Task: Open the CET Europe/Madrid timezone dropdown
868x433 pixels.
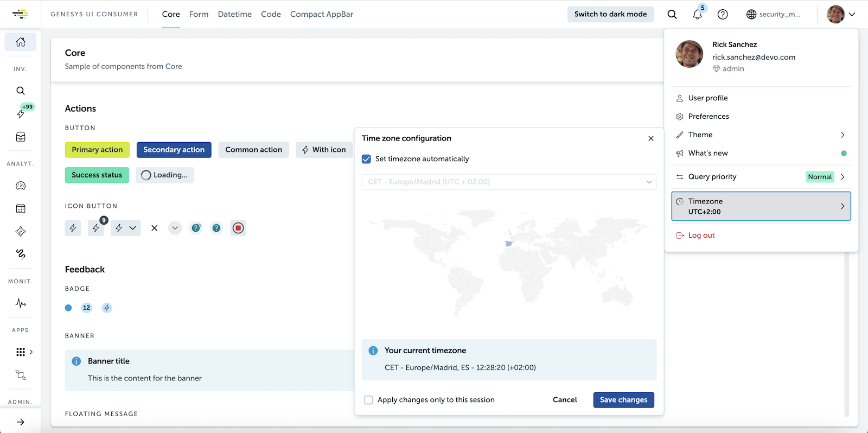Action: click(x=508, y=182)
